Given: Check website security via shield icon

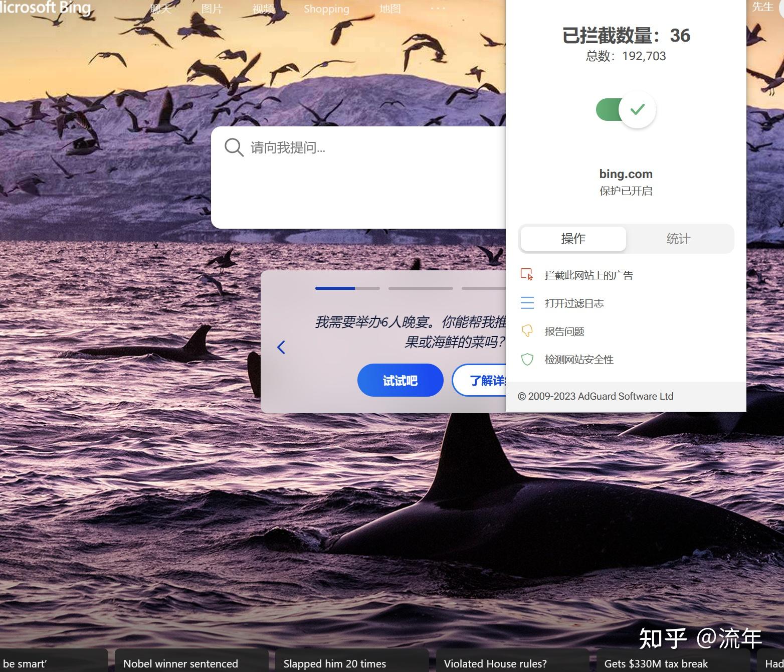Looking at the screenshot, I should tap(527, 359).
